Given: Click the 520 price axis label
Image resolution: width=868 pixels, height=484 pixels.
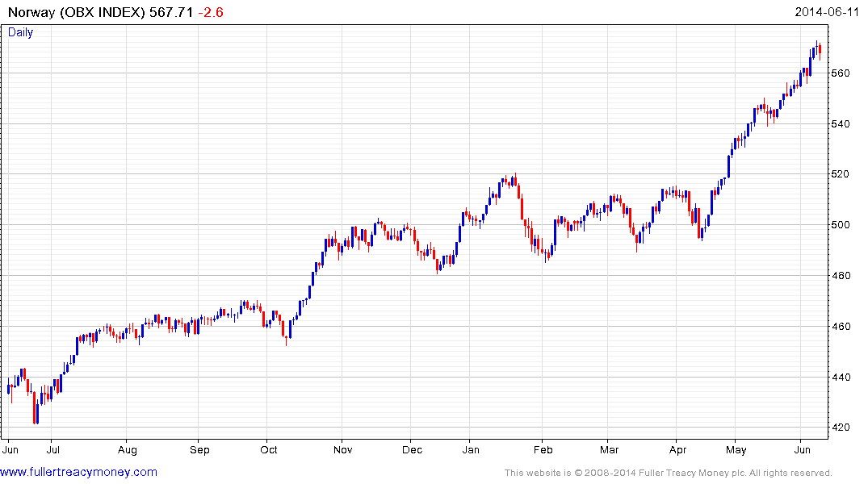Looking at the screenshot, I should [x=841, y=174].
